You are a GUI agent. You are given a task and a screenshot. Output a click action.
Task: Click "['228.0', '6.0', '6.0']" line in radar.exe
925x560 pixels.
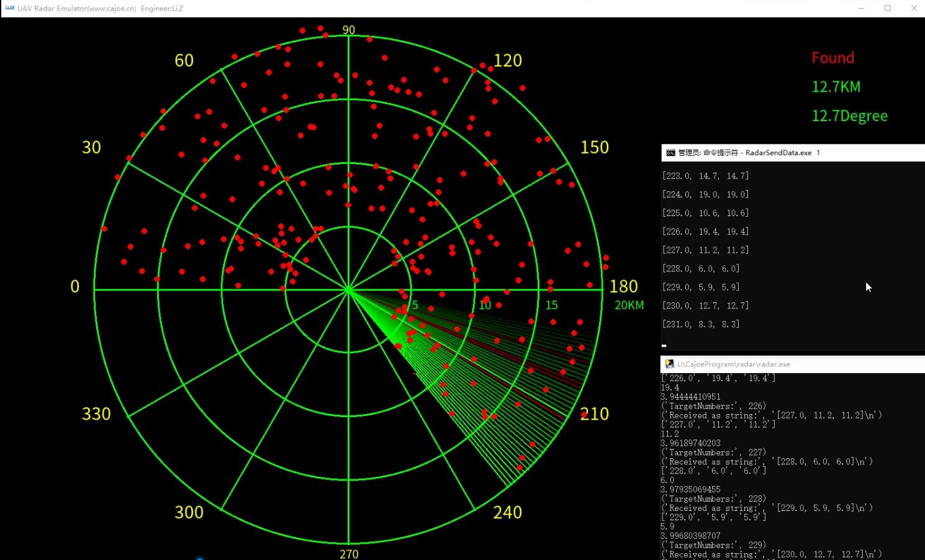point(713,471)
